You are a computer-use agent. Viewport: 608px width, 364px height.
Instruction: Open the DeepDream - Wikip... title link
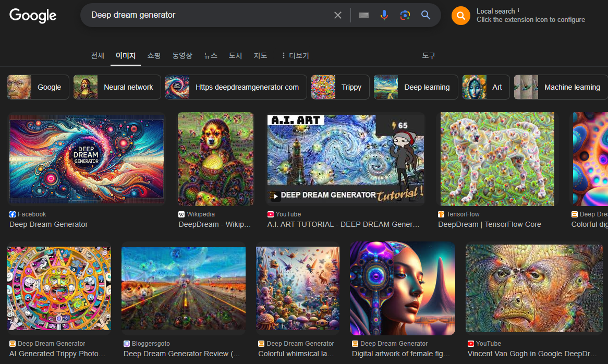click(x=215, y=224)
